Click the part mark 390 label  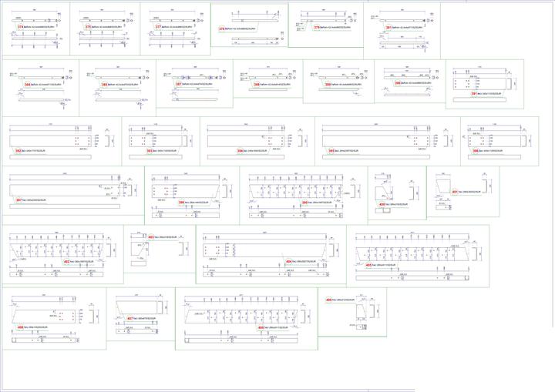tap(398, 83)
